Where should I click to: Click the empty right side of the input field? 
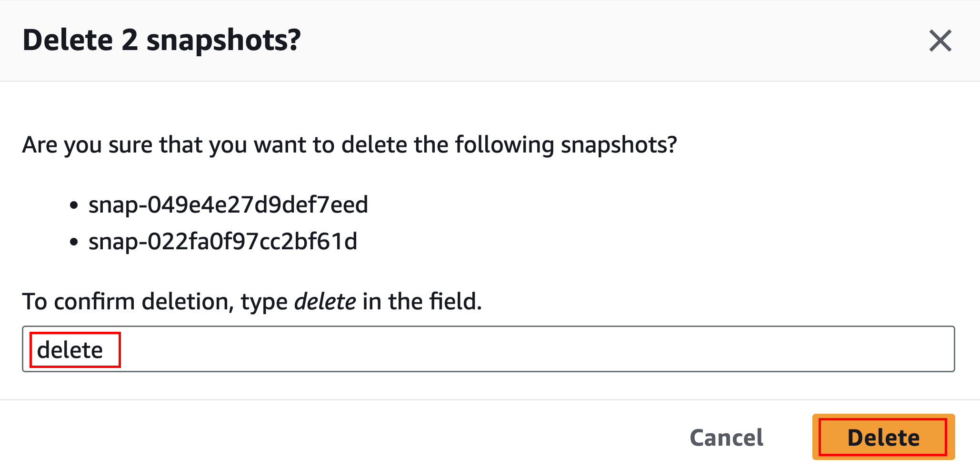click(714, 349)
